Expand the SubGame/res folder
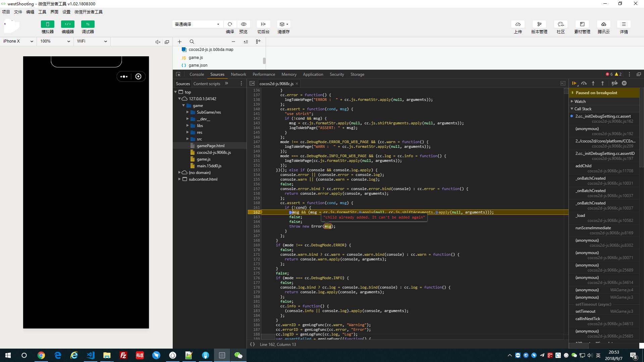The height and width of the screenshot is (362, 644). pyautogui.click(x=187, y=112)
